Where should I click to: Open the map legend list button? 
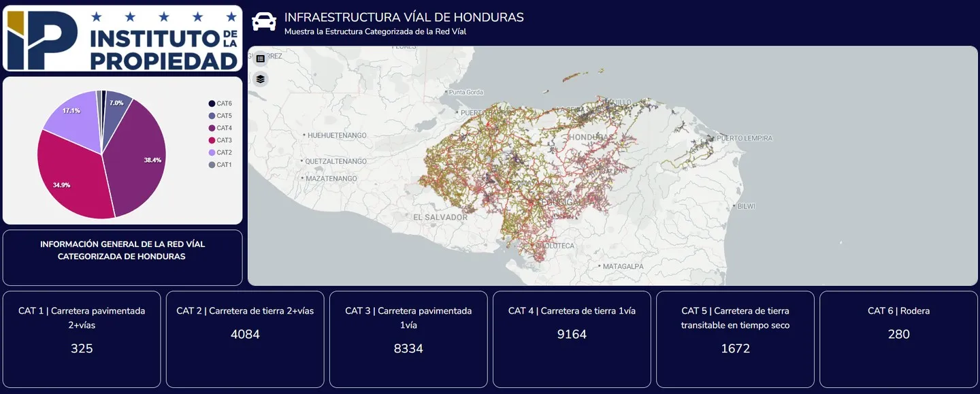coord(260,59)
